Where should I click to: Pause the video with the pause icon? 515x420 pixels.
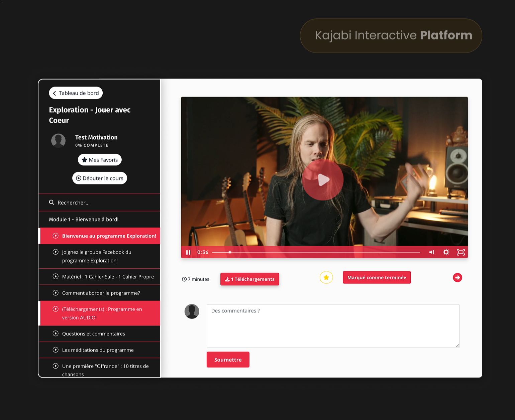188,252
